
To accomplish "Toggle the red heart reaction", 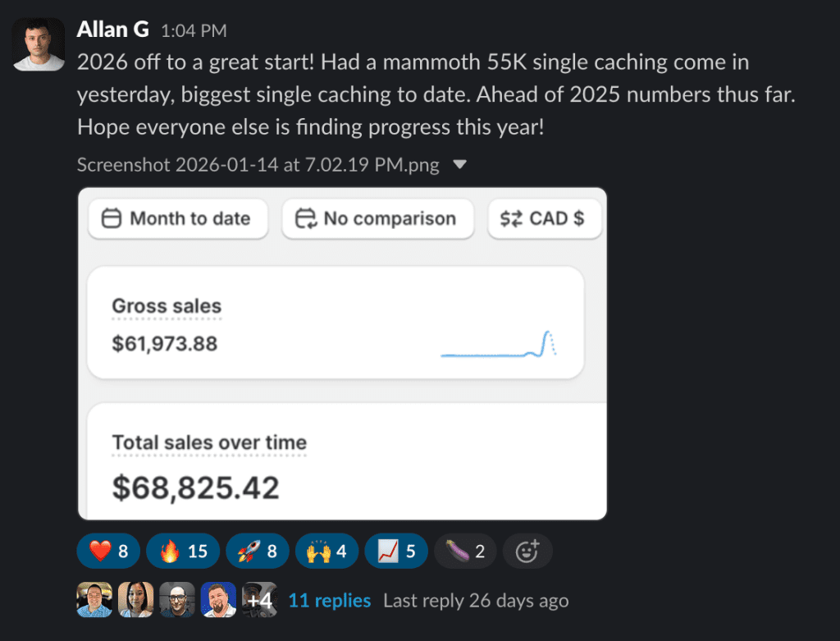I will (x=108, y=551).
